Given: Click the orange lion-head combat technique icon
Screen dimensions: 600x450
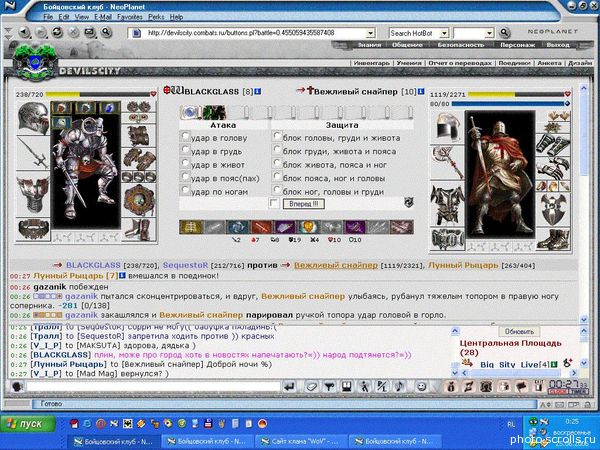Looking at the screenshot, I should 308,227.
